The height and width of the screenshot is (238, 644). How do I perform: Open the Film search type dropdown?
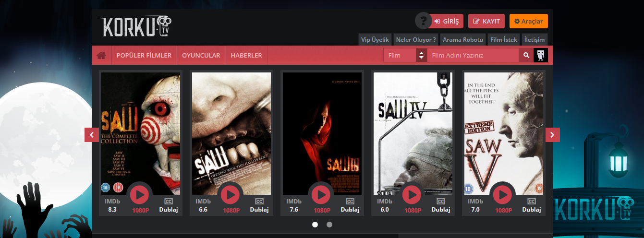click(x=405, y=55)
